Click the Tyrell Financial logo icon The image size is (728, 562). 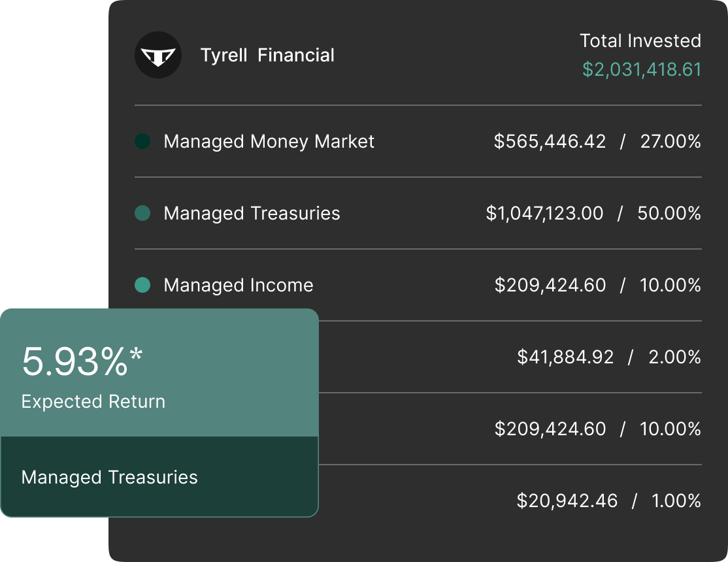pos(159,55)
